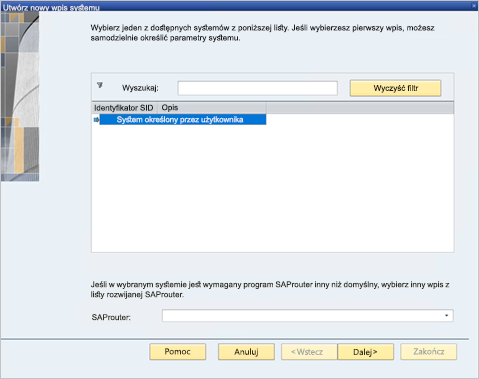Cancel with the Anuluj button
This screenshot has height=379, width=479.
click(x=246, y=352)
